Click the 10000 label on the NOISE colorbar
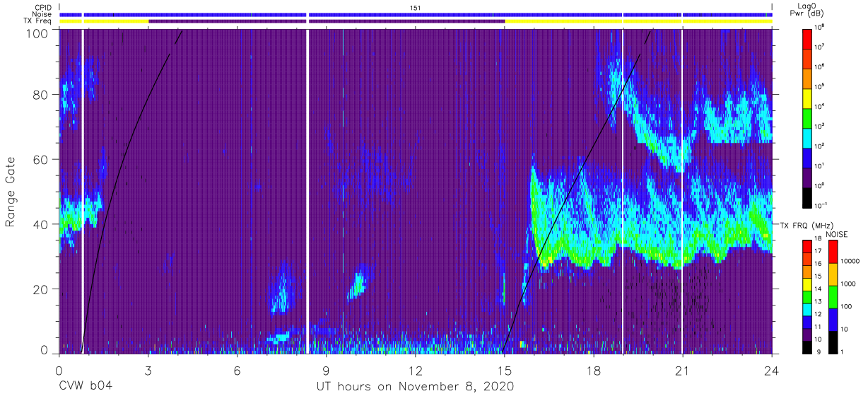This screenshot has height=401, width=868. point(850,262)
